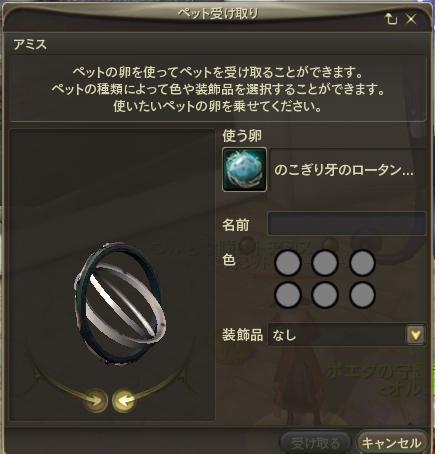Screen dimensions: 437x454
Task: Click the 名前 name input field
Action: click(x=347, y=223)
